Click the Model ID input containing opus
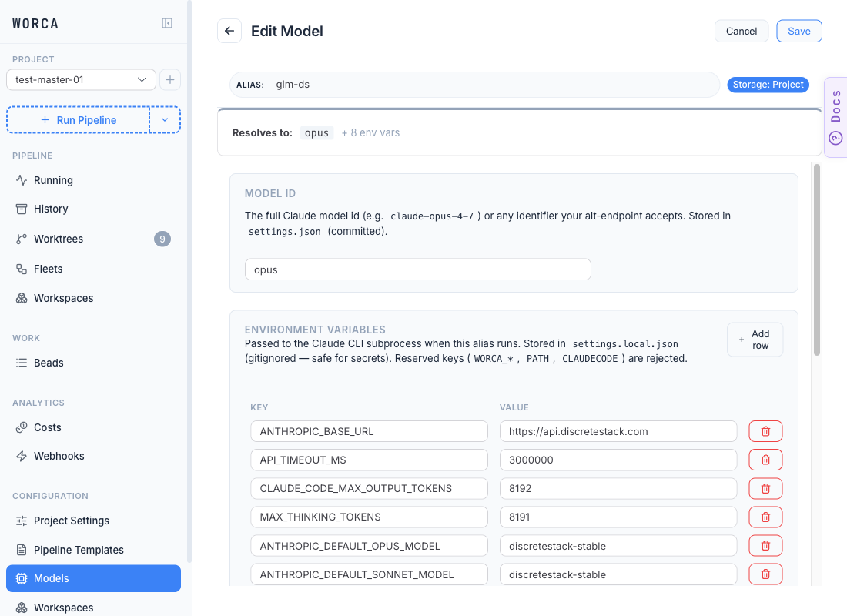Screen dimensions: 847x616 (x=417, y=269)
